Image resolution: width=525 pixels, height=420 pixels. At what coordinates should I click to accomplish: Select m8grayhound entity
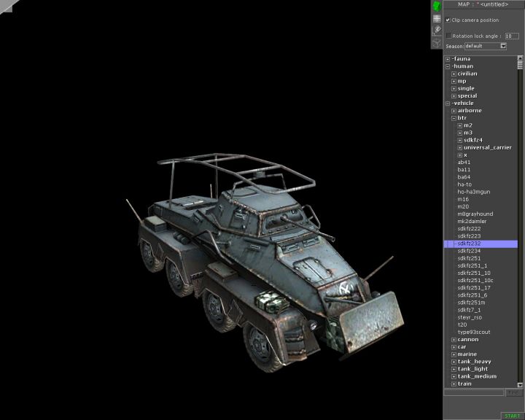475,214
